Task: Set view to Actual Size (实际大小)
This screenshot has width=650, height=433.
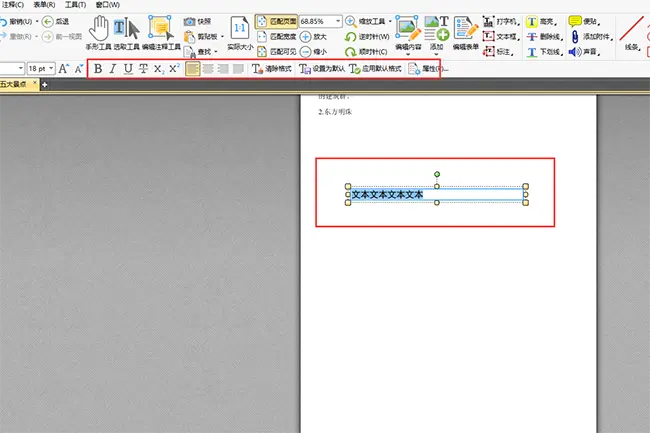Action: click(240, 33)
